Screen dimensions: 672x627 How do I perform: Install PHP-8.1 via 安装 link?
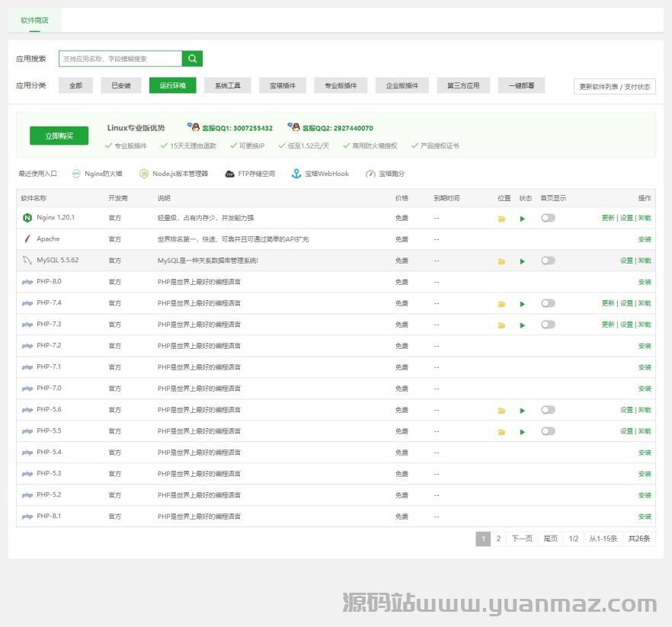[x=645, y=517]
